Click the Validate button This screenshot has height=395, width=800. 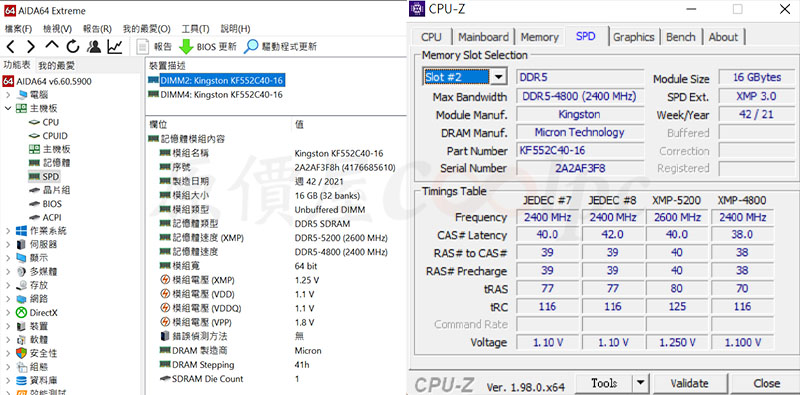coord(689,383)
